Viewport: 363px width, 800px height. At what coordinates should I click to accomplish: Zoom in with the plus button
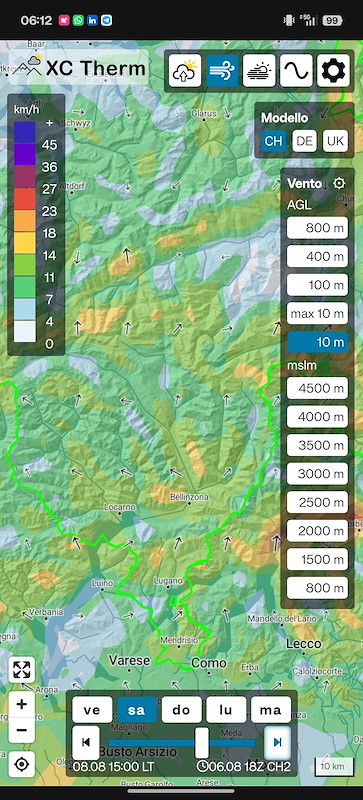(21, 705)
